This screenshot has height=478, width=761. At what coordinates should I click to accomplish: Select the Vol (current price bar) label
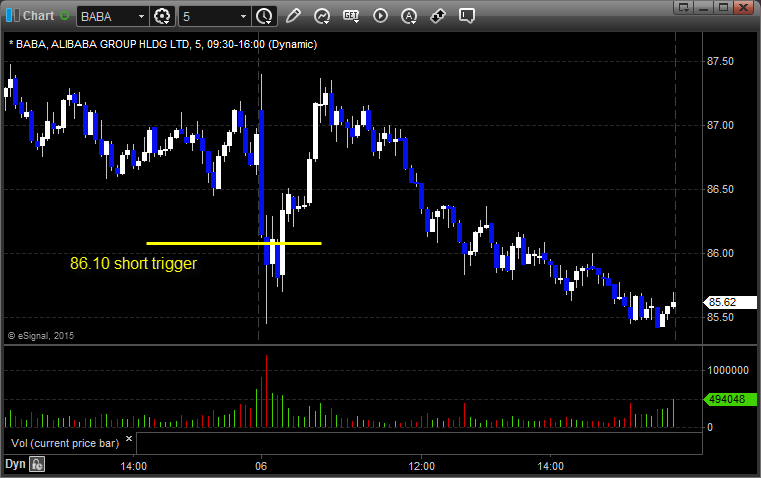(x=65, y=443)
